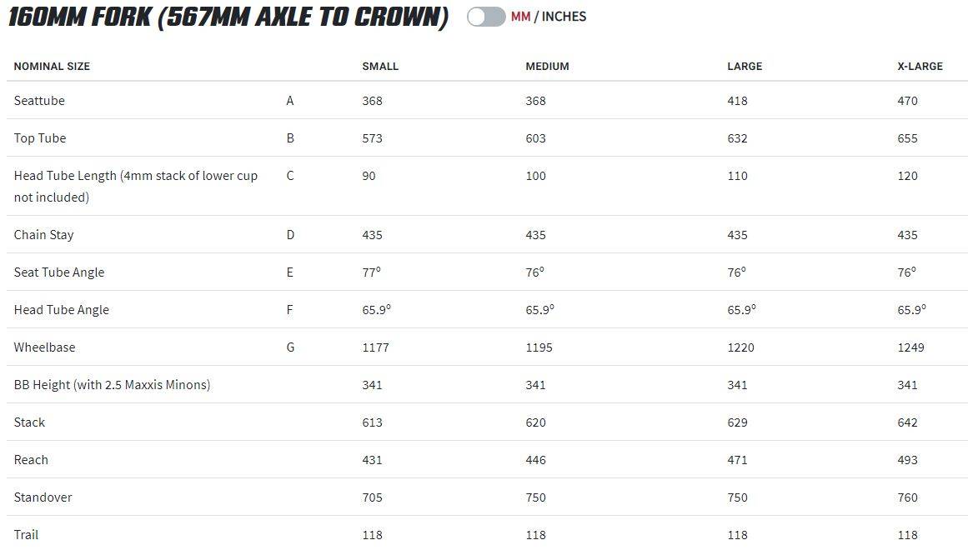This screenshot has height=560, width=968.
Task: Select the INCHES unit label
Action: coord(564,17)
